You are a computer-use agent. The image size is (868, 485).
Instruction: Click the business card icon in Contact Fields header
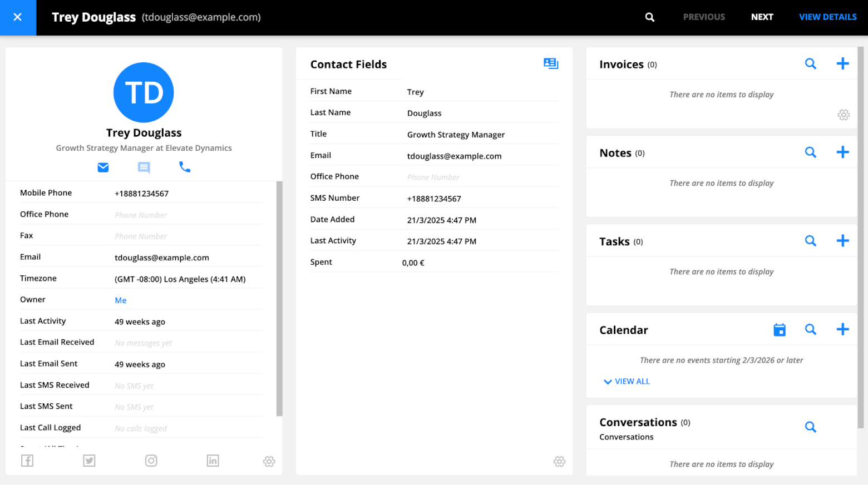point(550,63)
